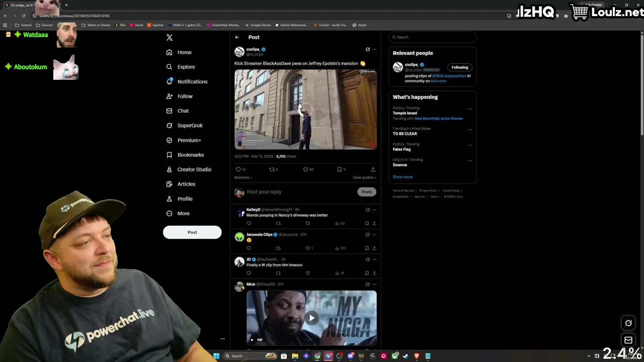Expand the More menu in sidebar

coord(178,213)
